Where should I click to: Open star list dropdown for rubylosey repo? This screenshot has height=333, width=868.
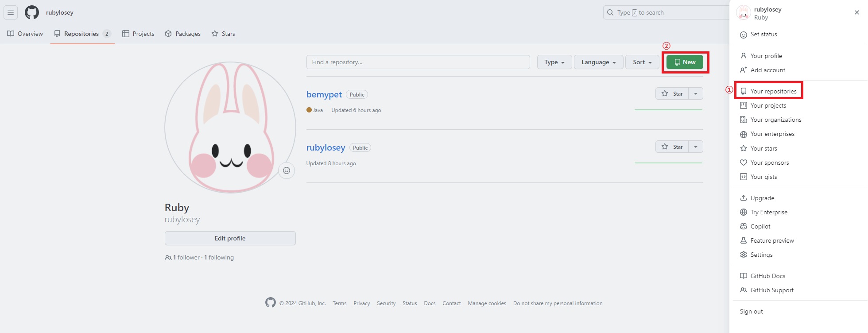(x=696, y=147)
